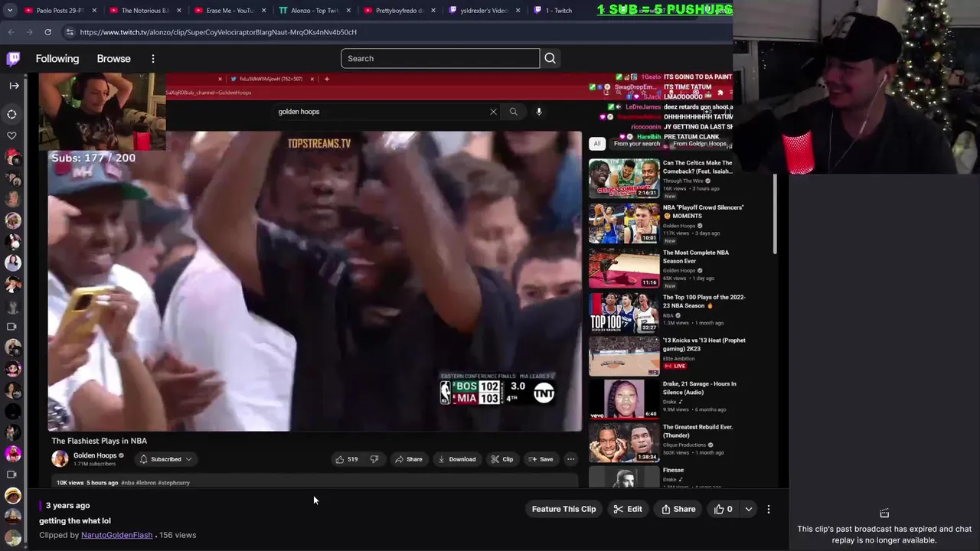Open the Following page
Image resolution: width=980 pixels, height=551 pixels.
[x=57, y=58]
